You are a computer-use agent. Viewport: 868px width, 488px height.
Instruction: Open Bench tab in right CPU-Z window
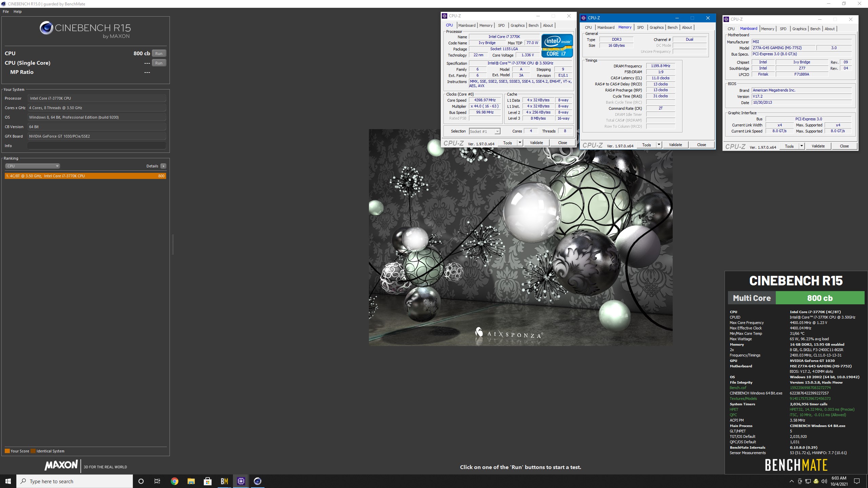pos(815,29)
